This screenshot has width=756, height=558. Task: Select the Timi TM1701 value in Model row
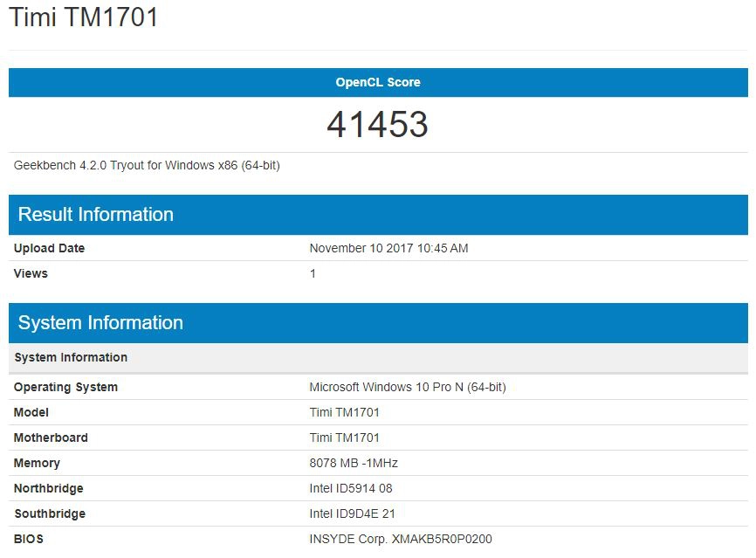coord(344,412)
